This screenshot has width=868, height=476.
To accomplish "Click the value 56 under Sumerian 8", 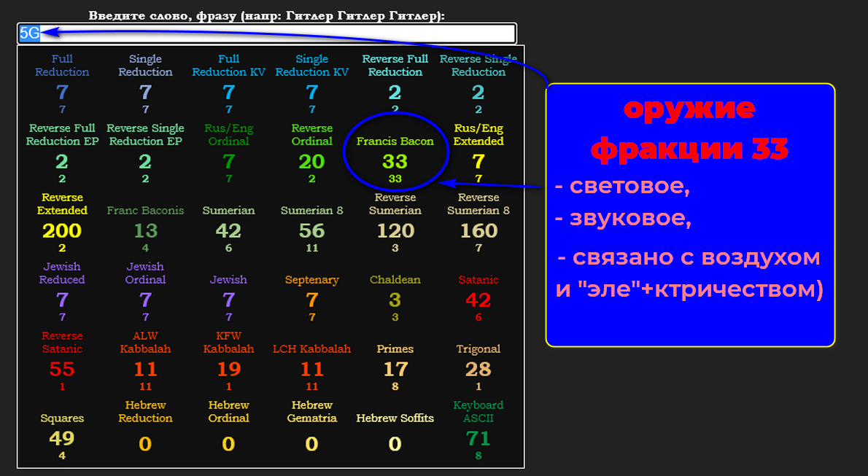I will click(311, 230).
